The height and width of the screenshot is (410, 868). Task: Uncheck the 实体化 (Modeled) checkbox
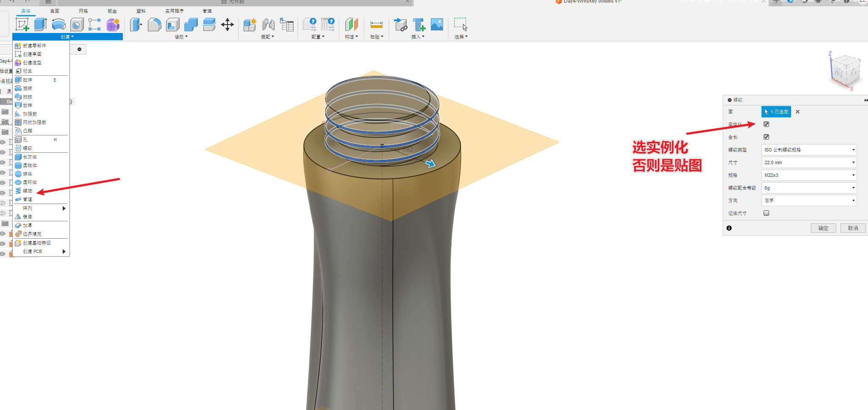tap(766, 124)
